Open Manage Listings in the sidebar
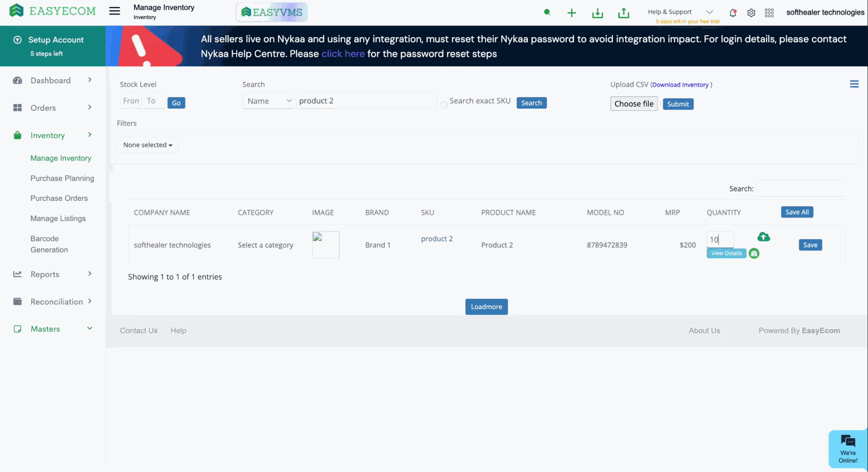The height and width of the screenshot is (472, 868). click(58, 219)
